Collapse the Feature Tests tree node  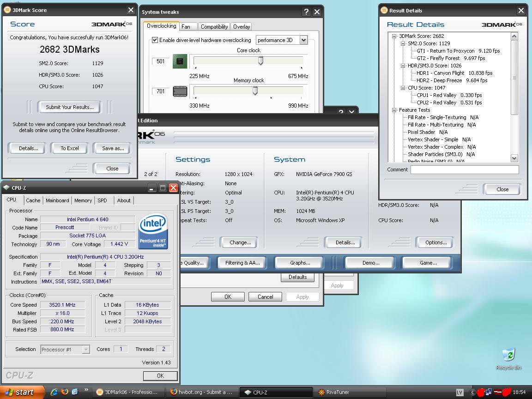click(x=394, y=110)
